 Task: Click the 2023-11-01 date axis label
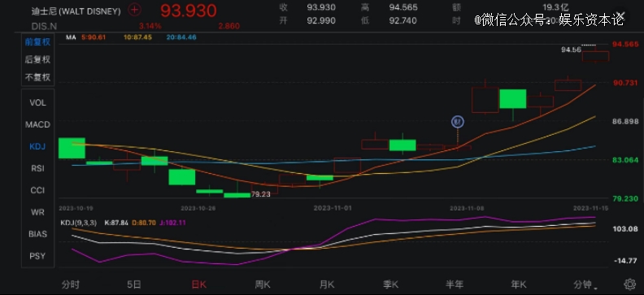click(333, 208)
